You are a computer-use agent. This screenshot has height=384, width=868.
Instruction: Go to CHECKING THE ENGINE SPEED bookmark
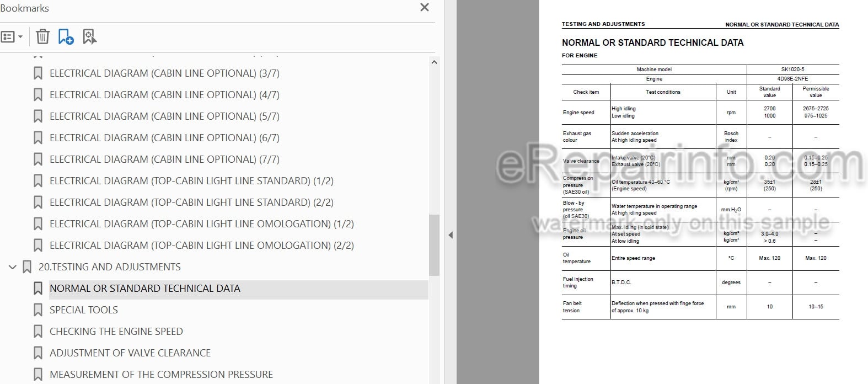tap(116, 332)
